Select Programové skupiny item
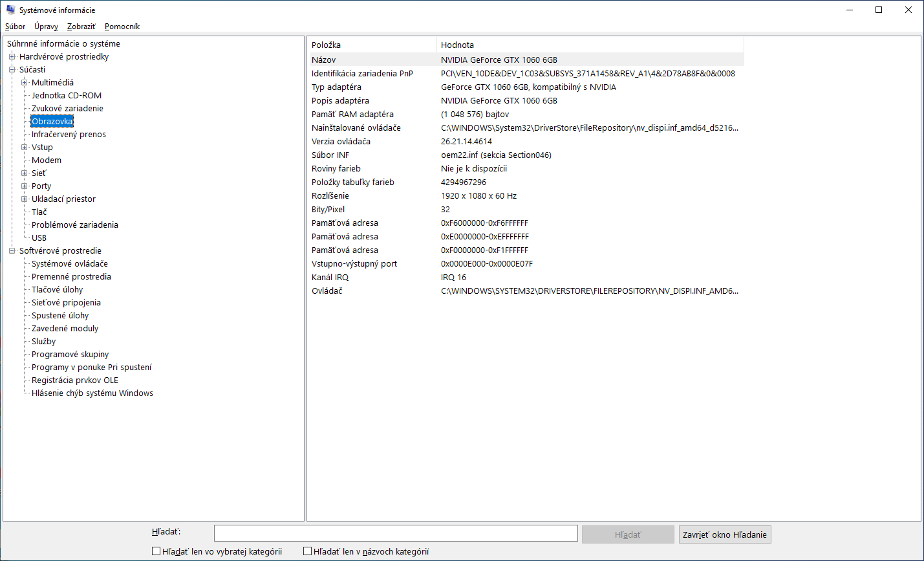This screenshot has width=924, height=561. [70, 354]
